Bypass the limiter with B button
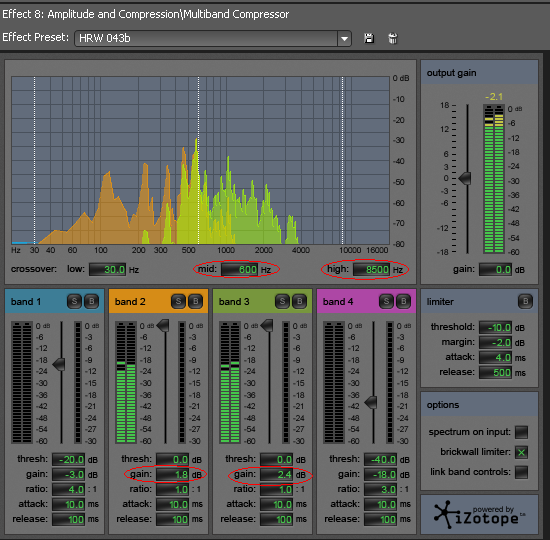The image size is (550, 540). [x=525, y=301]
